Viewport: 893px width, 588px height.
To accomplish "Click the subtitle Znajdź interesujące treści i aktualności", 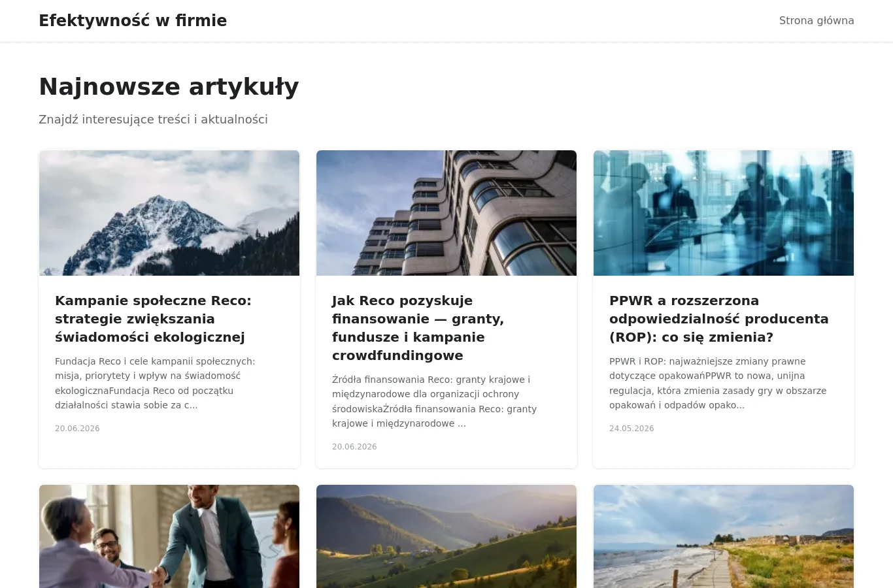I will (153, 120).
